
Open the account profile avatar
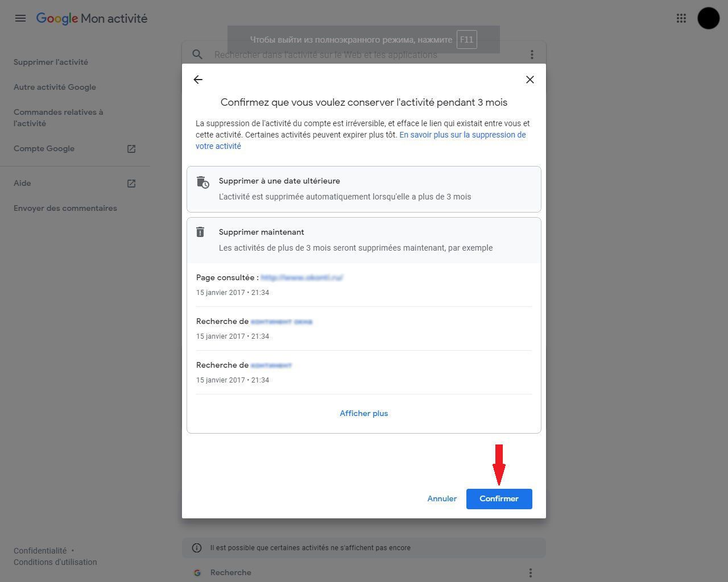709,18
